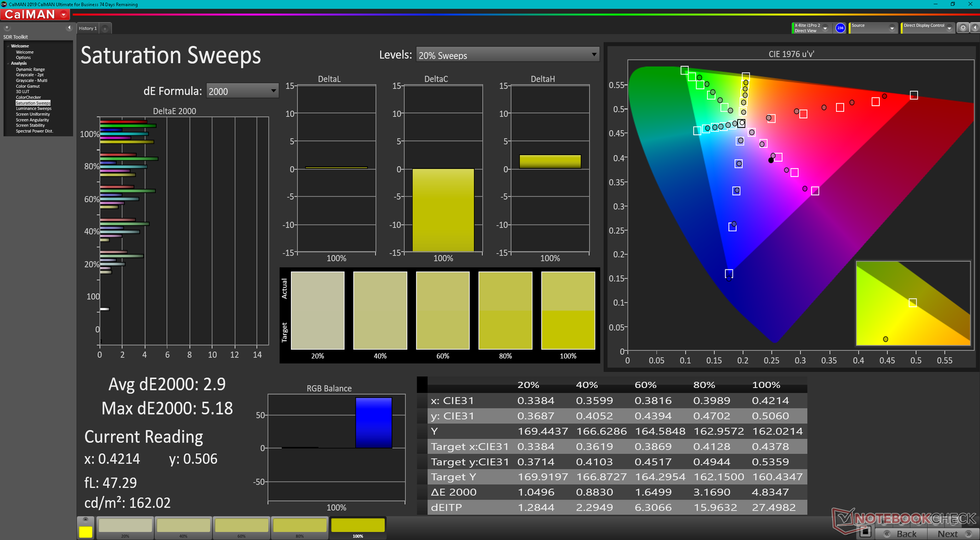This screenshot has height=540, width=980.
Task: Select Color Gamut in Analysis list
Action: click(x=28, y=86)
